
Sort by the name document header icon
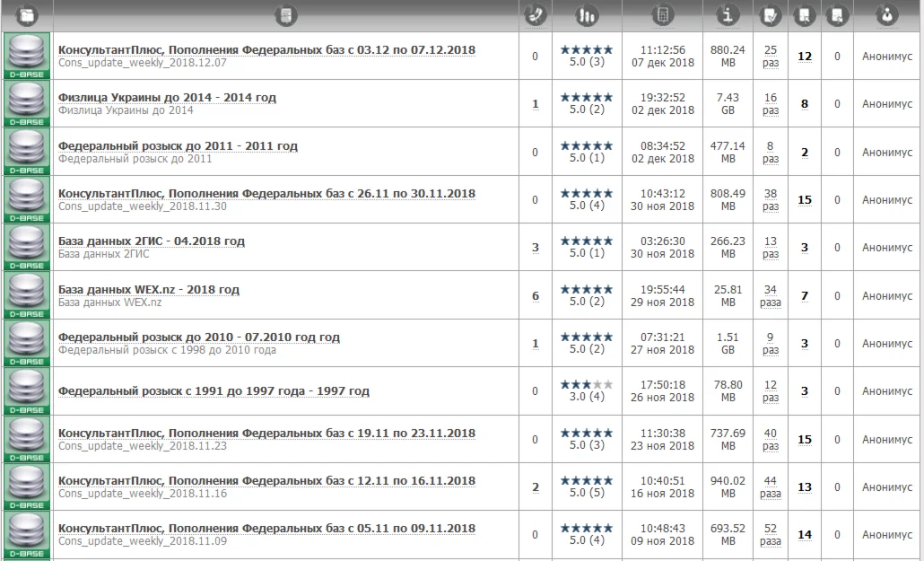click(286, 14)
